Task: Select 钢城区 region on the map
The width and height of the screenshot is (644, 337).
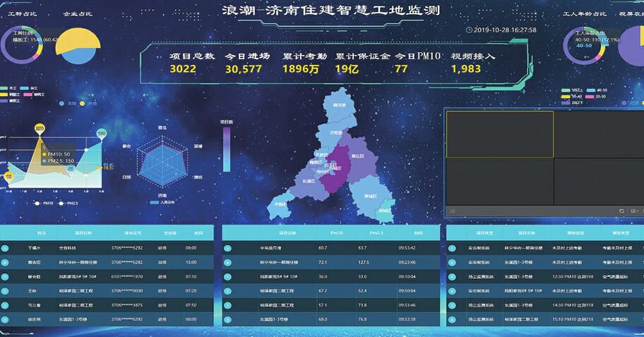Action: (384, 211)
